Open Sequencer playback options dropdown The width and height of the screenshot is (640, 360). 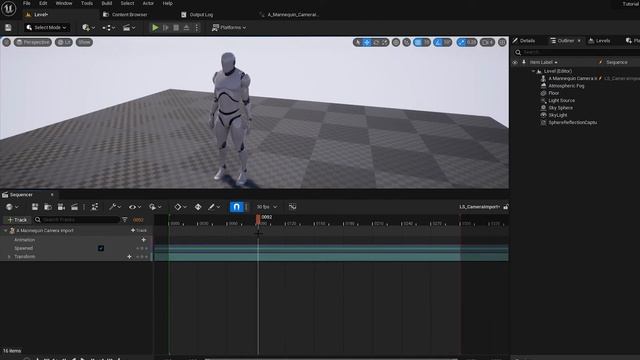155,207
